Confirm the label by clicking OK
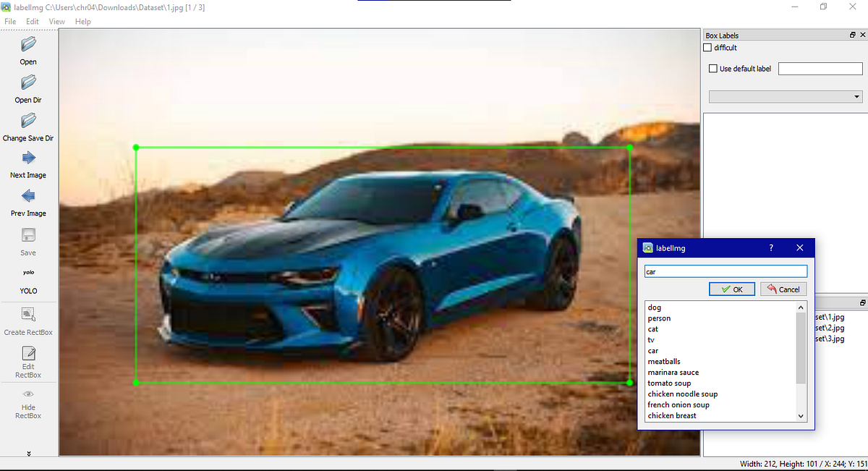This screenshot has width=868, height=471. tap(731, 289)
